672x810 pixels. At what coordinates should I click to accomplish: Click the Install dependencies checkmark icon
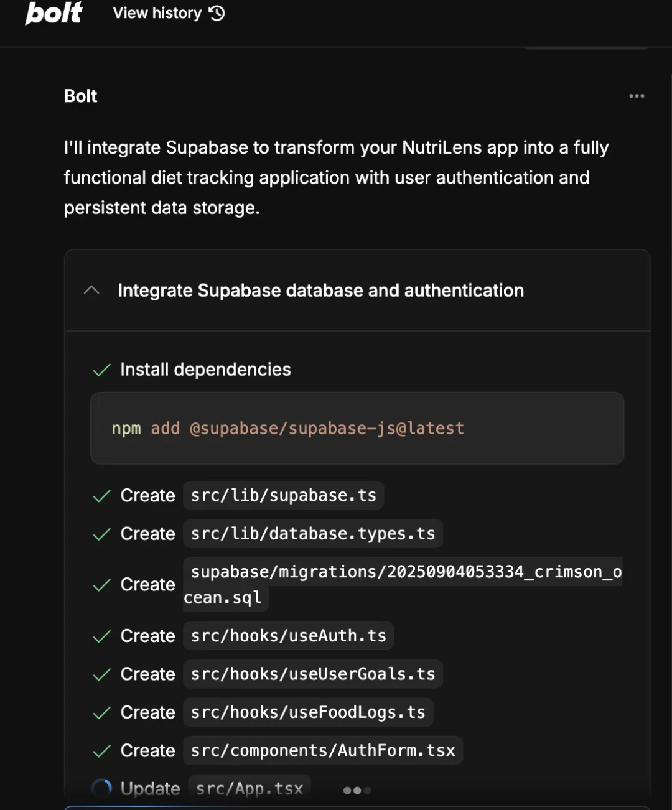tap(101, 370)
